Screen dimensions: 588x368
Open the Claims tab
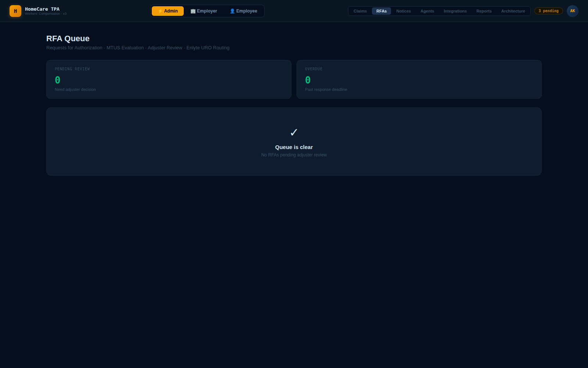tap(360, 11)
